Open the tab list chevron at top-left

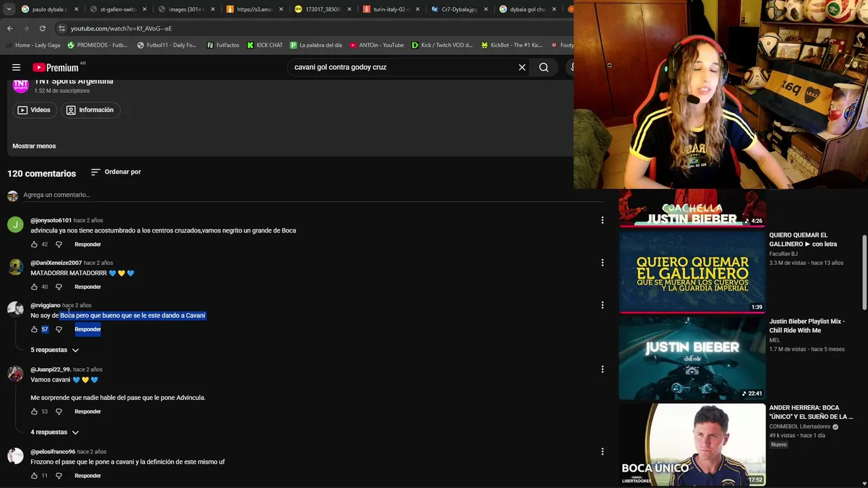8,9
